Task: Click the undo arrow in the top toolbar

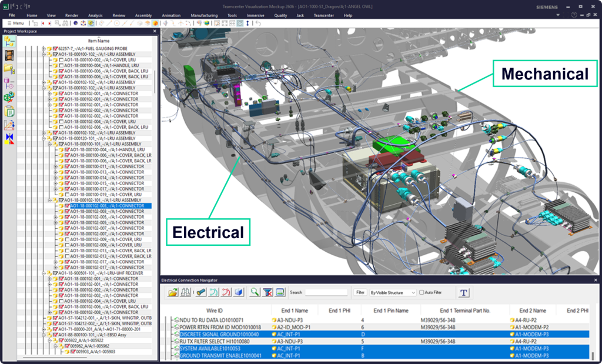Action: pyautogui.click(x=258, y=23)
